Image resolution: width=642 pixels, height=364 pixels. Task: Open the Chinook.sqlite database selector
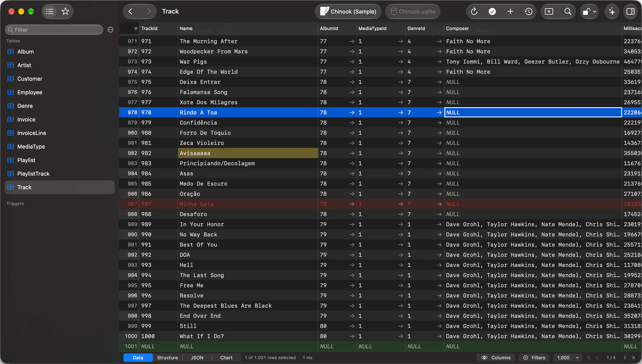tap(413, 11)
